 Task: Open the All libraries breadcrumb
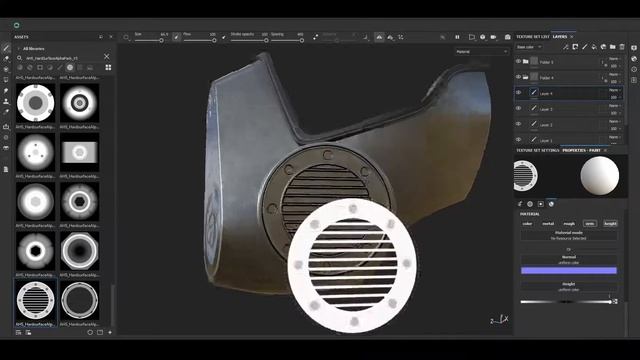[x=33, y=48]
